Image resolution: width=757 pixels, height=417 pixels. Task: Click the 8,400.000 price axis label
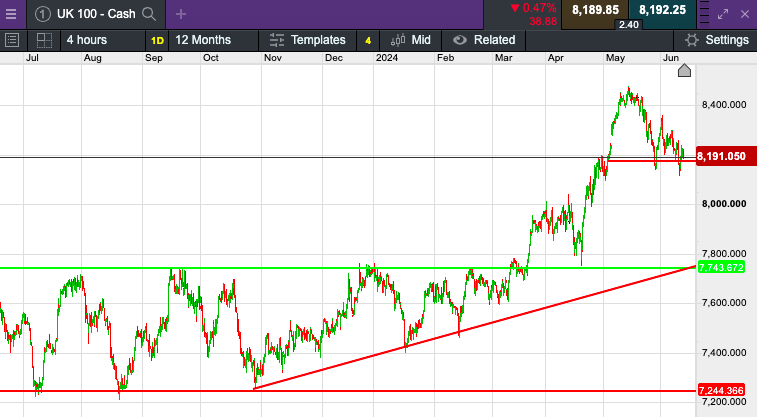click(x=724, y=105)
